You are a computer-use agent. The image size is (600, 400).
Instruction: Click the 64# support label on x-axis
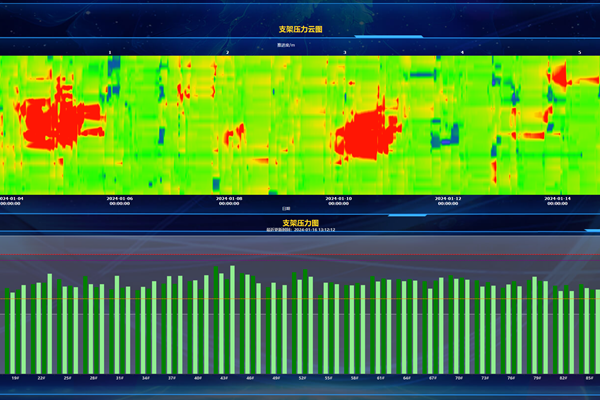coord(406,378)
